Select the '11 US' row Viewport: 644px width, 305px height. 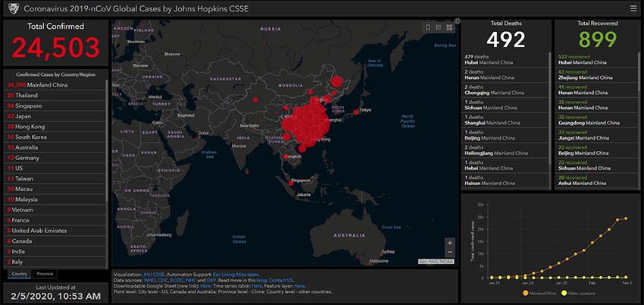55,168
